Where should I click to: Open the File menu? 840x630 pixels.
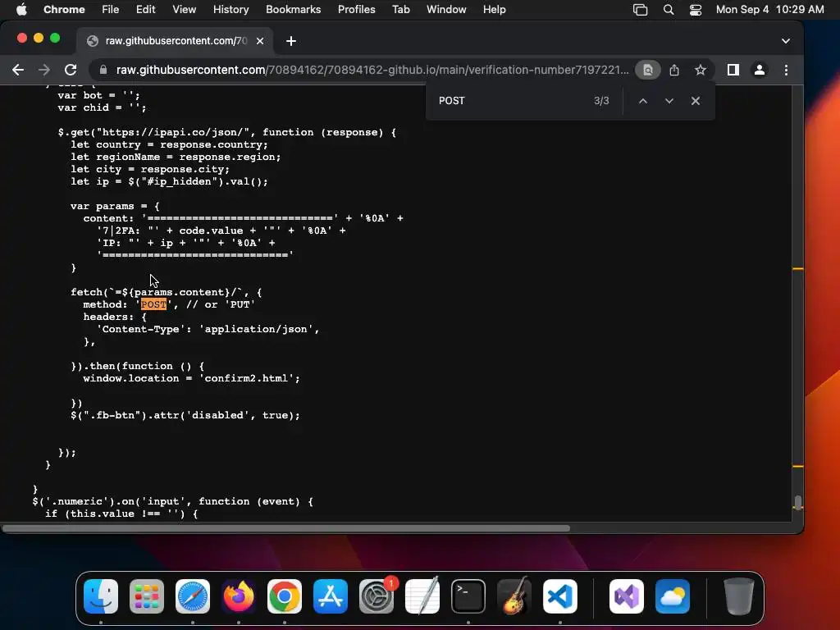(111, 10)
